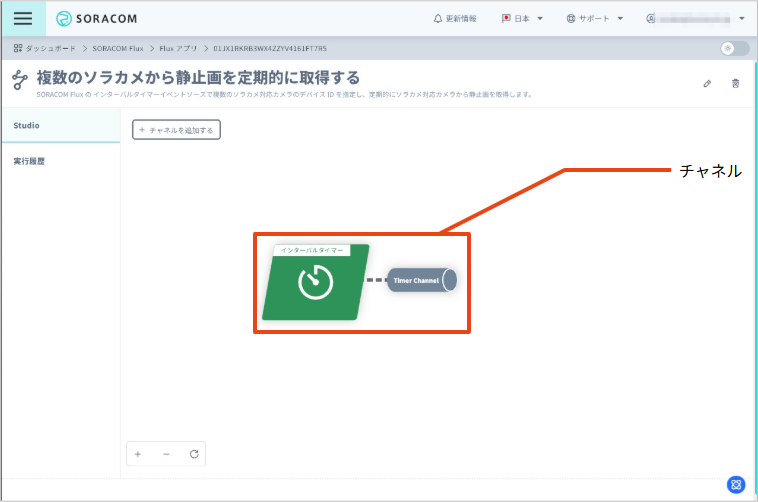Click the SORACOM logo
Screen dimensions: 758x502
(97, 18)
